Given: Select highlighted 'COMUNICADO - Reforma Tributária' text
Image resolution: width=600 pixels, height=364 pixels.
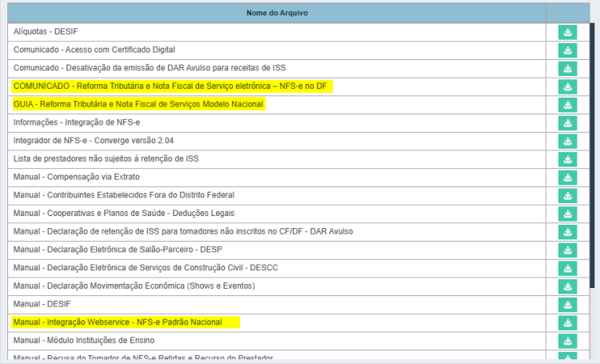Looking at the screenshot, I should tap(170, 86).
